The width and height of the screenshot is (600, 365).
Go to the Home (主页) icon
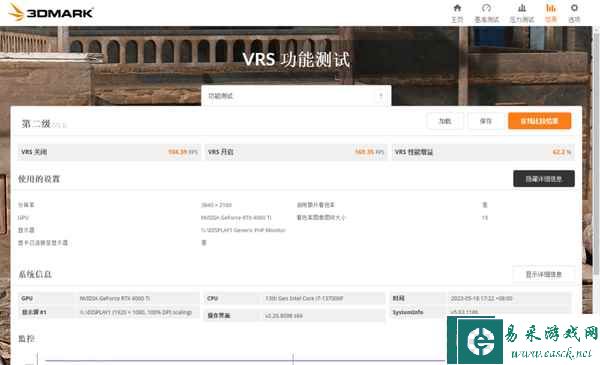[457, 8]
